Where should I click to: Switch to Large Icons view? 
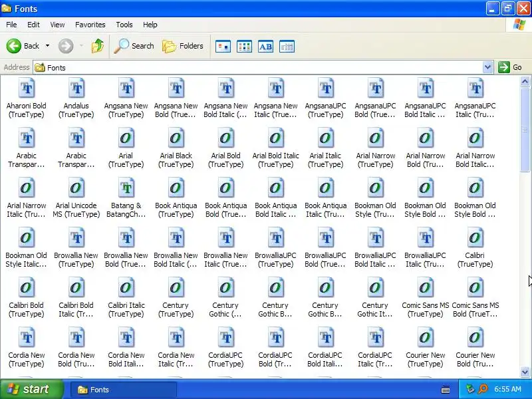click(x=223, y=47)
